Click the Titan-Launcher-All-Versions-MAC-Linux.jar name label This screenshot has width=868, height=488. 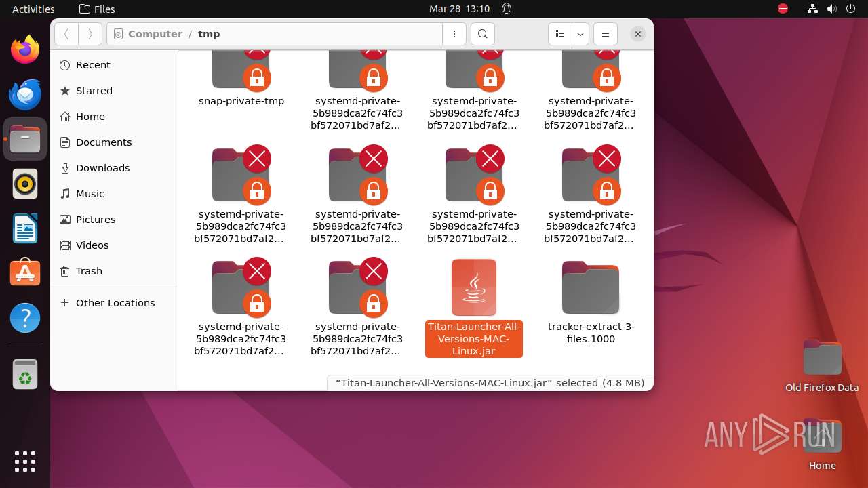point(474,339)
